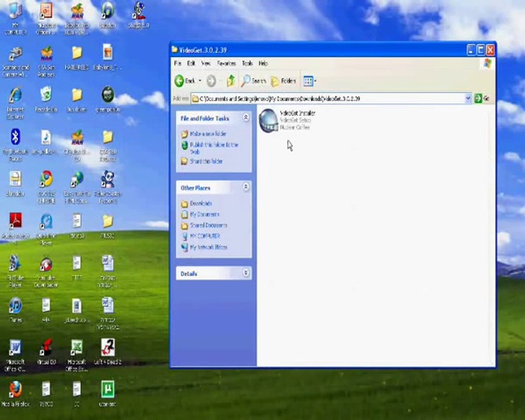
Task: Select the Babylon desktop shortcut
Action: point(107,16)
